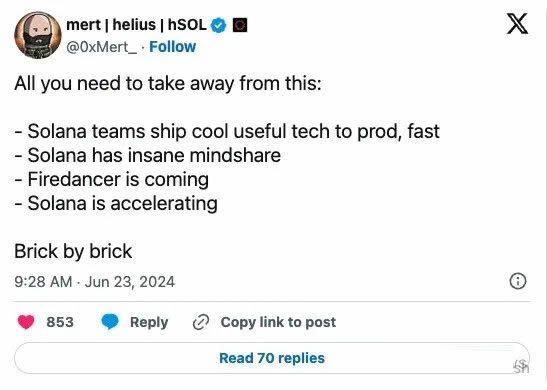The width and height of the screenshot is (547, 390).
Task: Click the "Firedancer is coming" line
Action: [x=112, y=179]
